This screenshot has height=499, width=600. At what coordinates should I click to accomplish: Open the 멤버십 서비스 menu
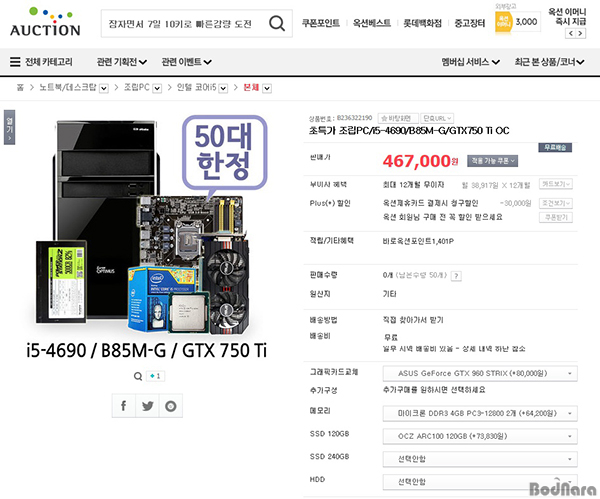[471, 62]
